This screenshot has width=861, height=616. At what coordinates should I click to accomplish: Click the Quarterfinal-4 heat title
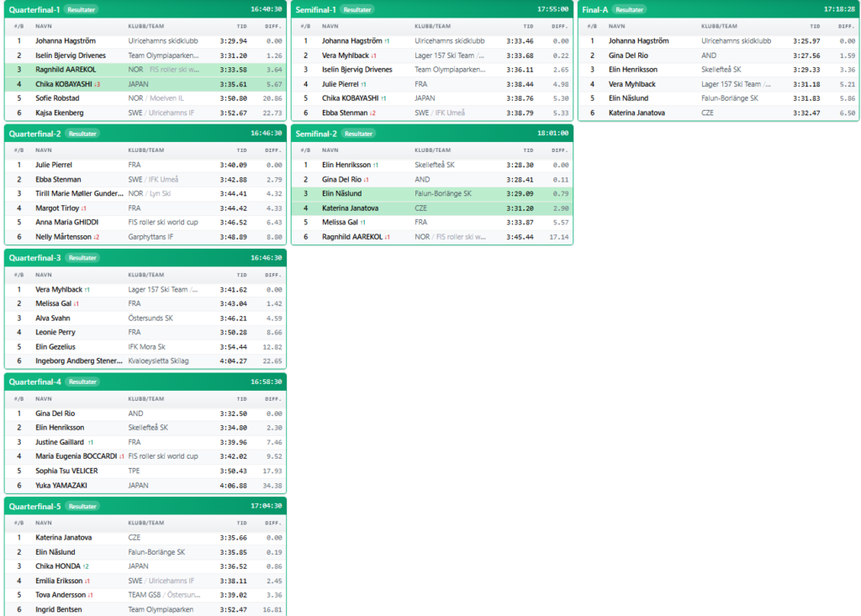point(35,382)
